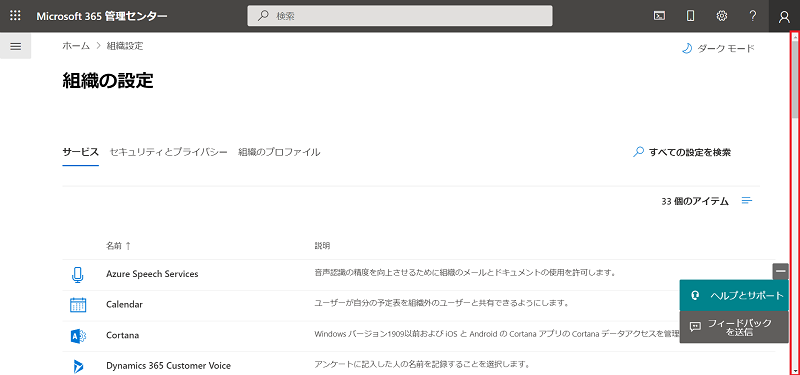Open the settings gear icon
The height and width of the screenshot is (375, 800).
coord(721,16)
